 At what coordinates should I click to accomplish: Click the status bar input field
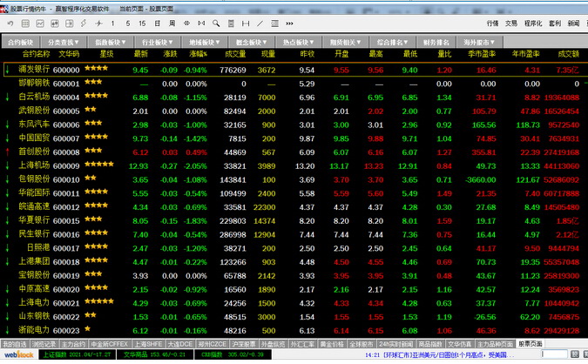pyautogui.click(x=555, y=354)
